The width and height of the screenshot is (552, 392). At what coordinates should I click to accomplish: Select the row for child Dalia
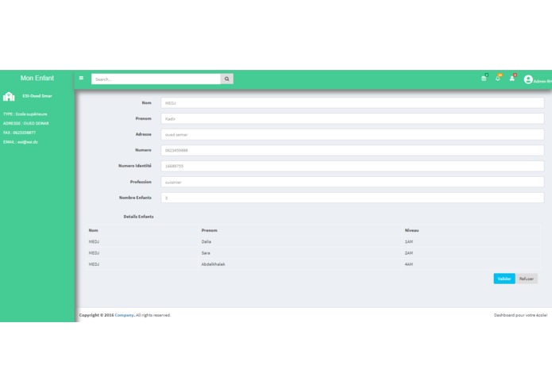pos(313,242)
